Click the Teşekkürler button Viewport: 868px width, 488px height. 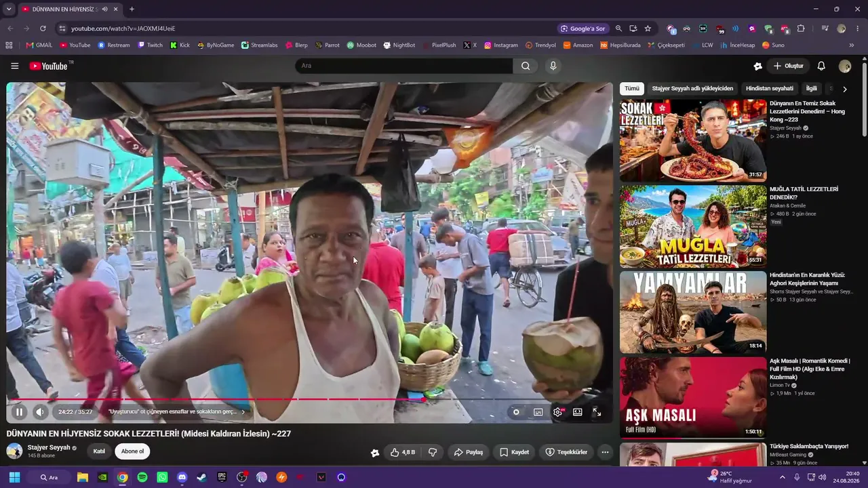pyautogui.click(x=566, y=452)
